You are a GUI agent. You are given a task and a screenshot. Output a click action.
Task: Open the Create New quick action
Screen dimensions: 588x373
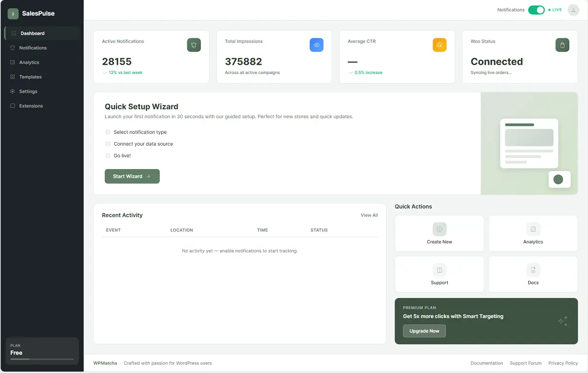[x=440, y=234]
